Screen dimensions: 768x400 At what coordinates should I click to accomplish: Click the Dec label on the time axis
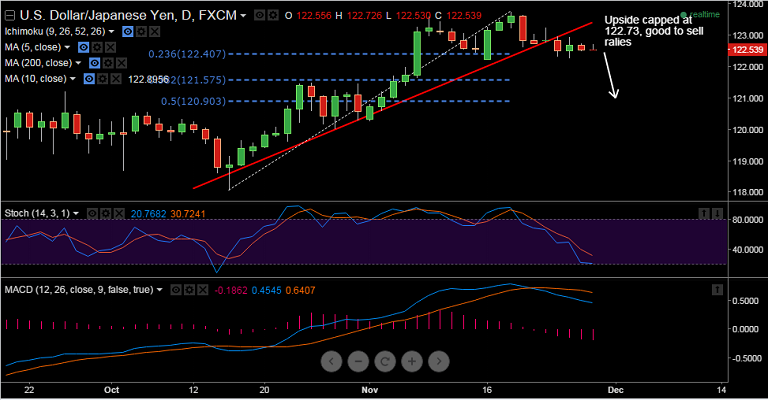click(x=616, y=390)
